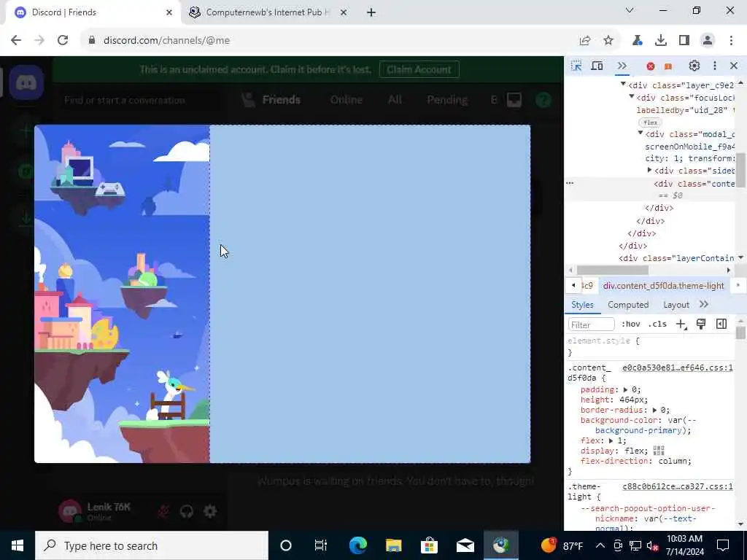Toggle the .cls class editor
Screen dimensions: 747x560
coord(657,324)
